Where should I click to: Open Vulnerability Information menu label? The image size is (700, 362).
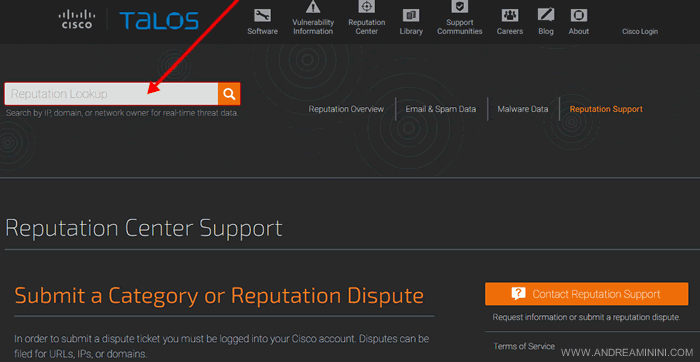[313, 27]
